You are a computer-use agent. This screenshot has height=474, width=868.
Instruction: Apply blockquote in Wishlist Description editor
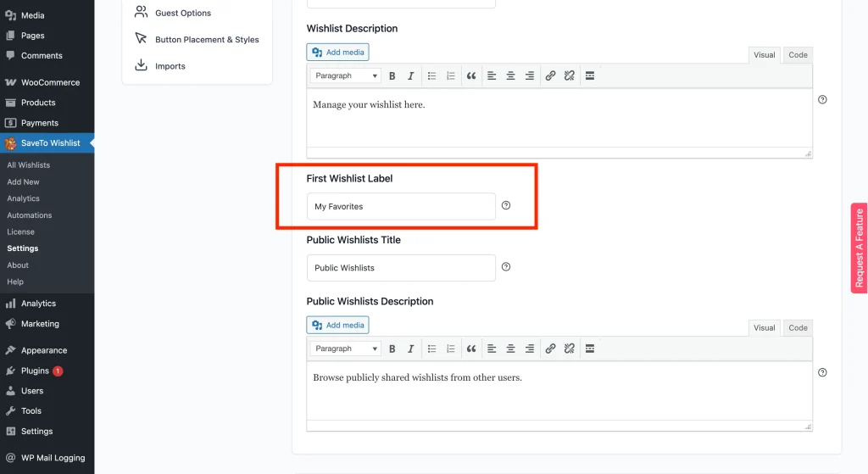[x=471, y=75]
